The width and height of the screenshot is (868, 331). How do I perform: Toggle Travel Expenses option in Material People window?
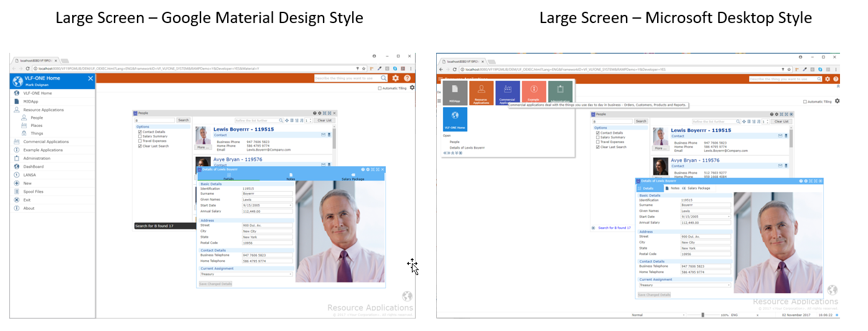pos(140,141)
